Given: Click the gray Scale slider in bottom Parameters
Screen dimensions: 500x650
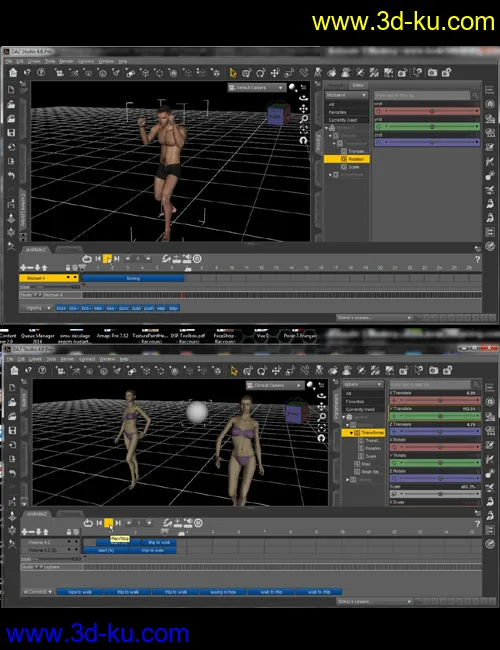Looking at the screenshot, I should [435, 494].
